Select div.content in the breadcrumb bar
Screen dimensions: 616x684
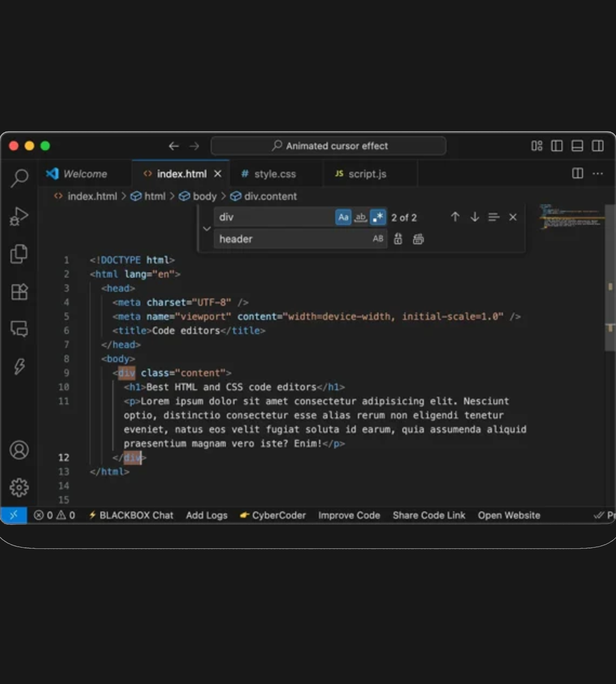(x=270, y=196)
